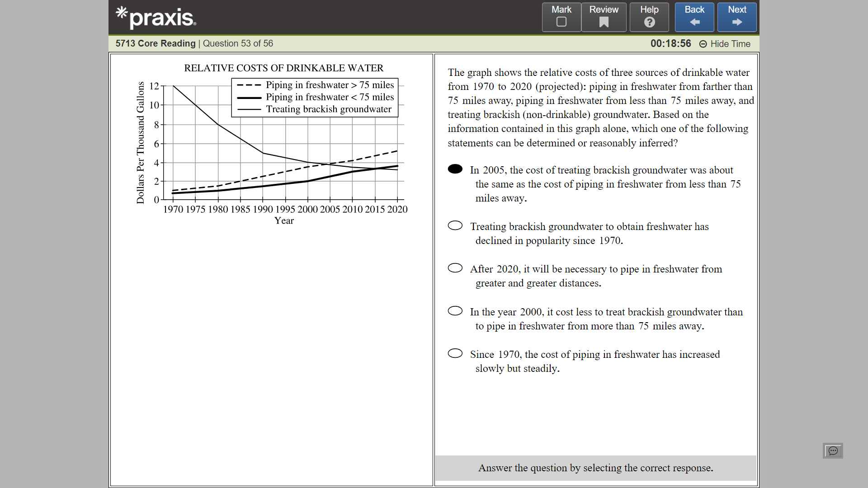
Task: Click Hide Time toggle
Action: click(x=725, y=44)
